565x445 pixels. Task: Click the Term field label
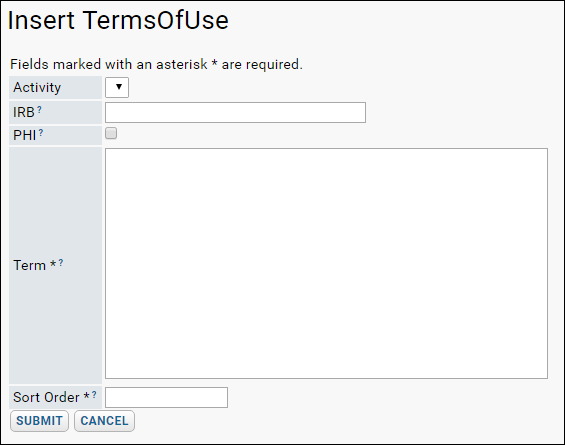click(30, 266)
